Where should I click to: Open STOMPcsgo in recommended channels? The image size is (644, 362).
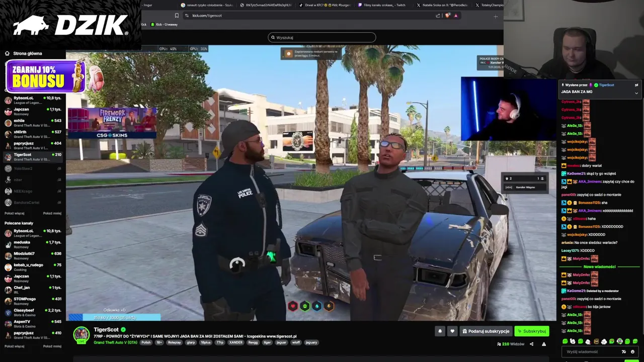(x=33, y=301)
